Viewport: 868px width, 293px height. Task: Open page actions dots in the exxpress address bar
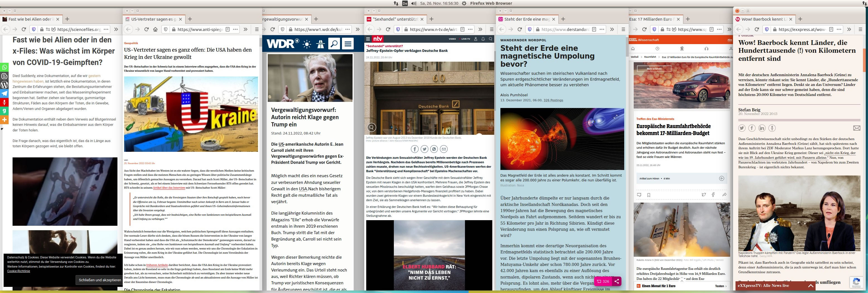point(839,29)
